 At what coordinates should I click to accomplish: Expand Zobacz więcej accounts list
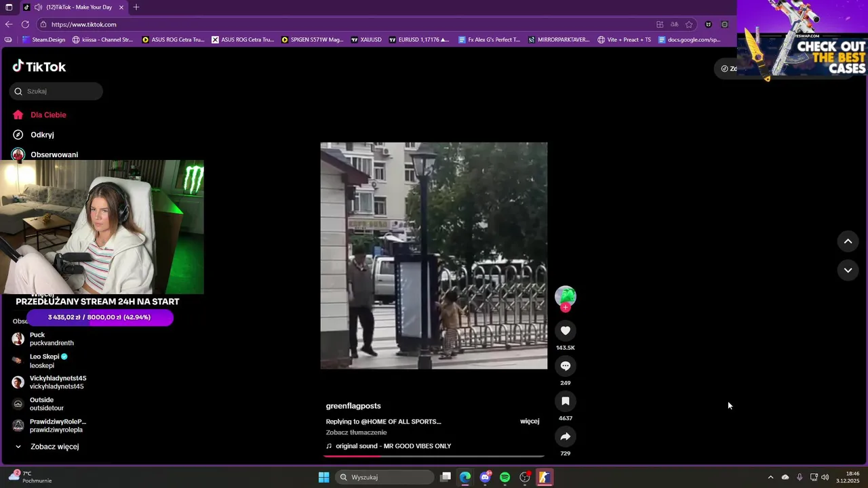tap(47, 447)
